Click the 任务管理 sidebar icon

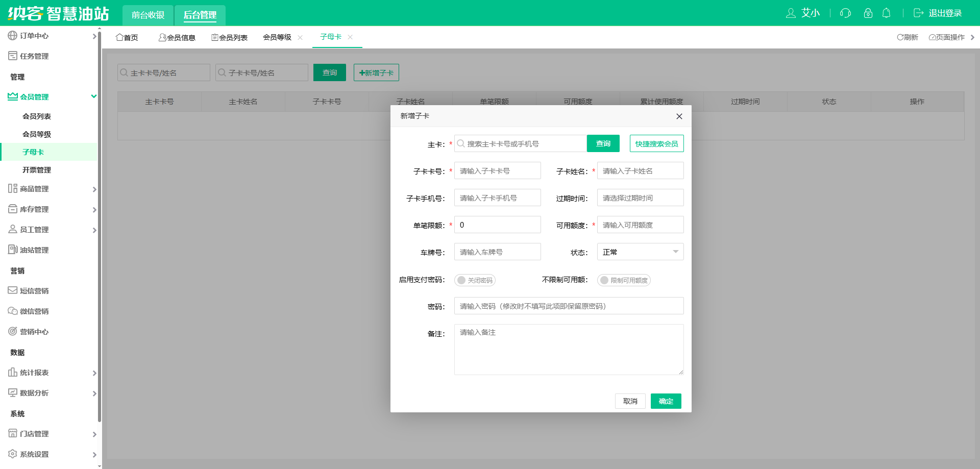13,56
